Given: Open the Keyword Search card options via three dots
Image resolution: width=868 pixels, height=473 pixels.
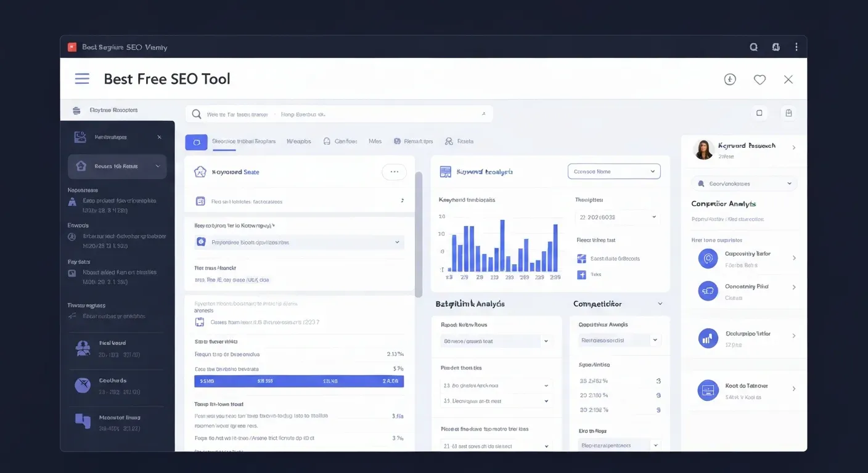Looking at the screenshot, I should pyautogui.click(x=394, y=172).
